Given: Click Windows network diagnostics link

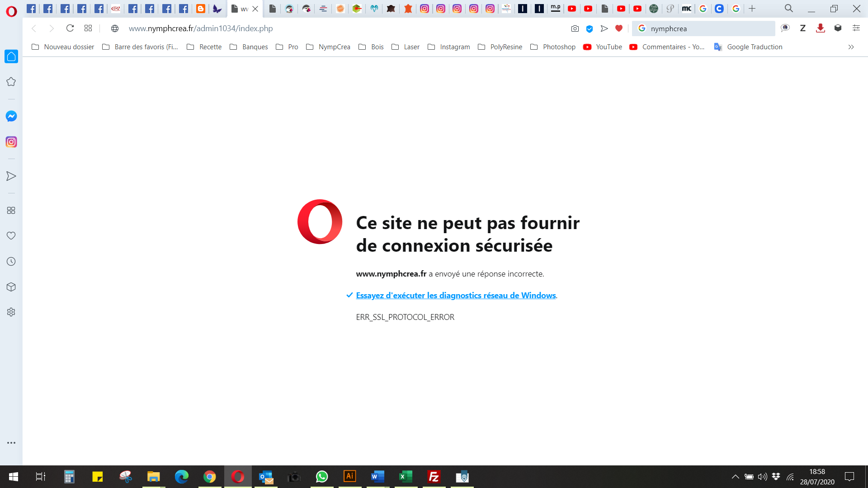Looking at the screenshot, I should point(456,296).
